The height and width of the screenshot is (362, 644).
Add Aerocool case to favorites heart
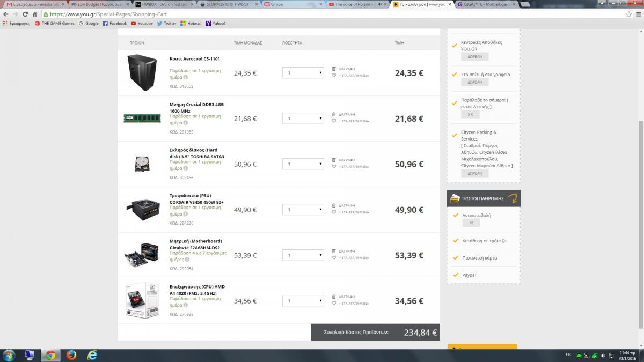click(334, 76)
